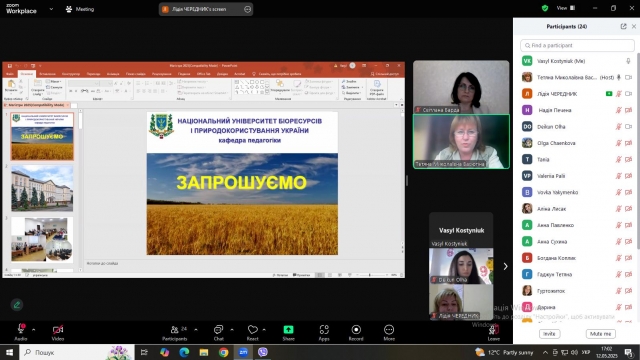Viewport: 640px width, 360px height.
Task: Open the Windows Start menu
Action: pos(9,352)
